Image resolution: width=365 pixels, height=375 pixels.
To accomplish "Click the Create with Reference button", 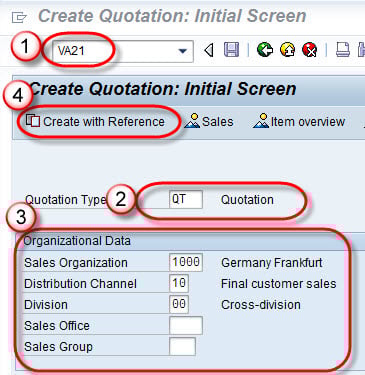I will pos(96,121).
